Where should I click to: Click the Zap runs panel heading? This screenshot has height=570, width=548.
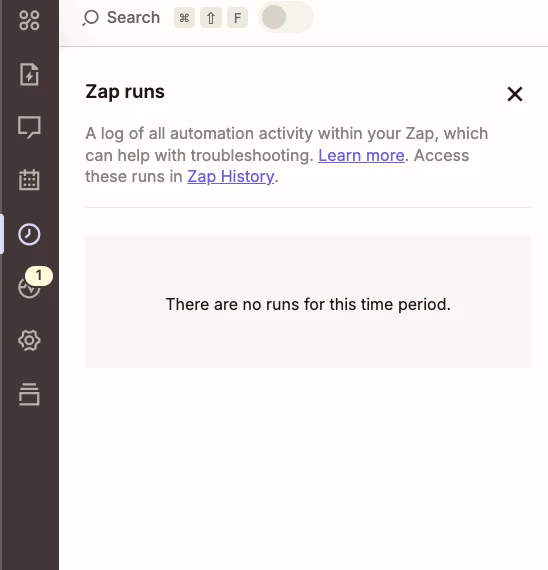125,92
